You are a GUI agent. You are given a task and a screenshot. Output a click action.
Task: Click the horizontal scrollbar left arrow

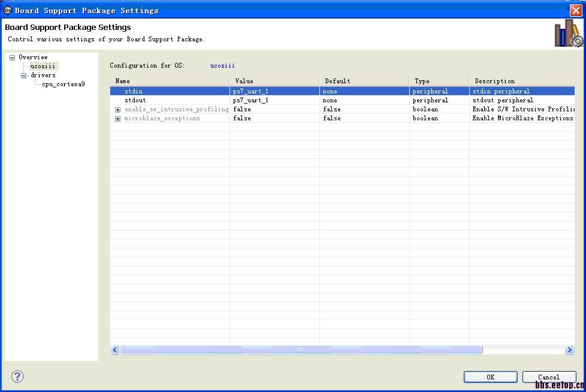115,350
